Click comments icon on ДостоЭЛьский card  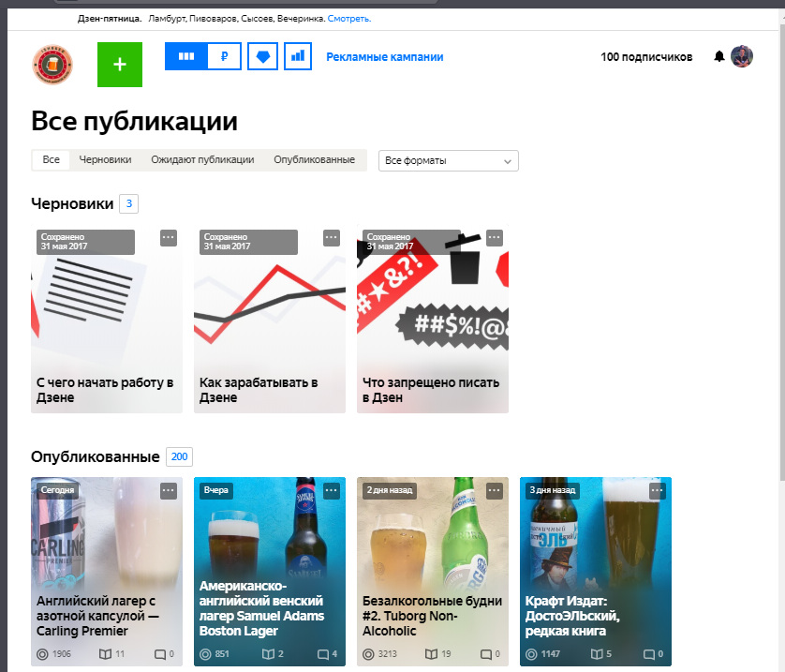pos(649,654)
